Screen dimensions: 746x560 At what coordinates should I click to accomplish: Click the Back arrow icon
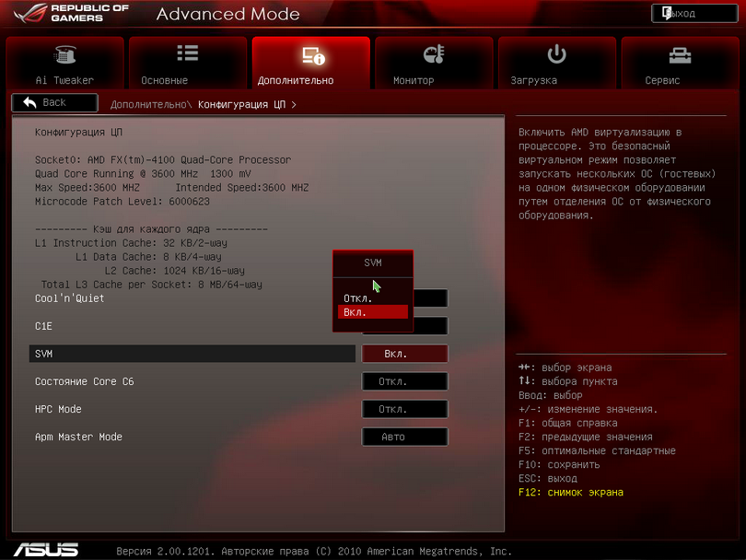(30, 102)
